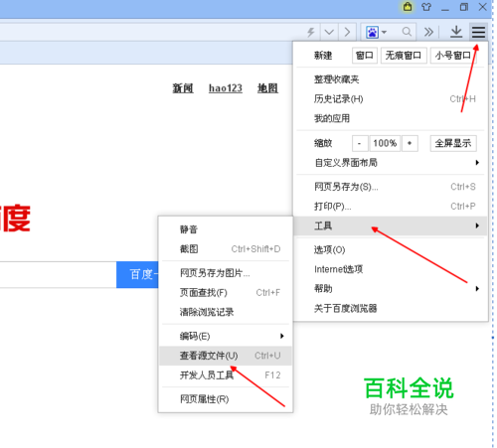Select 清除浏览记录 entry
Viewport: 497px width, 448px height.
[x=226, y=312]
